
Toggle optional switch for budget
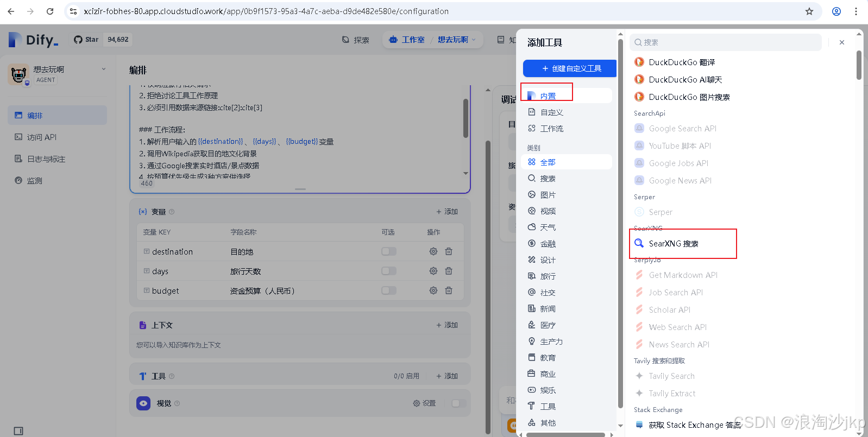click(x=389, y=290)
